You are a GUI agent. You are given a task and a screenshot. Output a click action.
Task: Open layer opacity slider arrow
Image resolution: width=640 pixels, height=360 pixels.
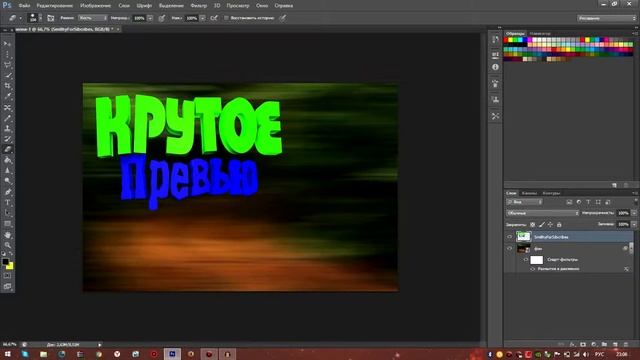(634, 213)
